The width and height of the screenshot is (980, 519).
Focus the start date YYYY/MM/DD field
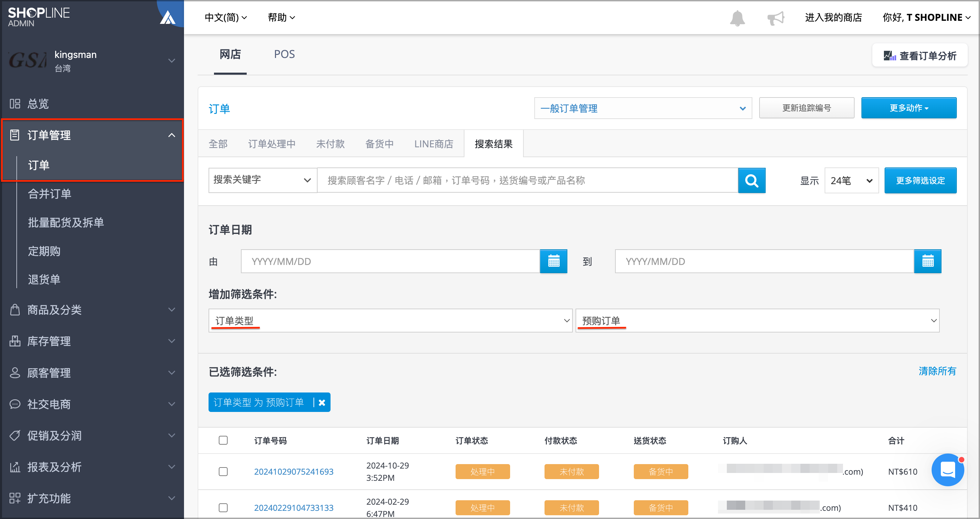pos(390,261)
